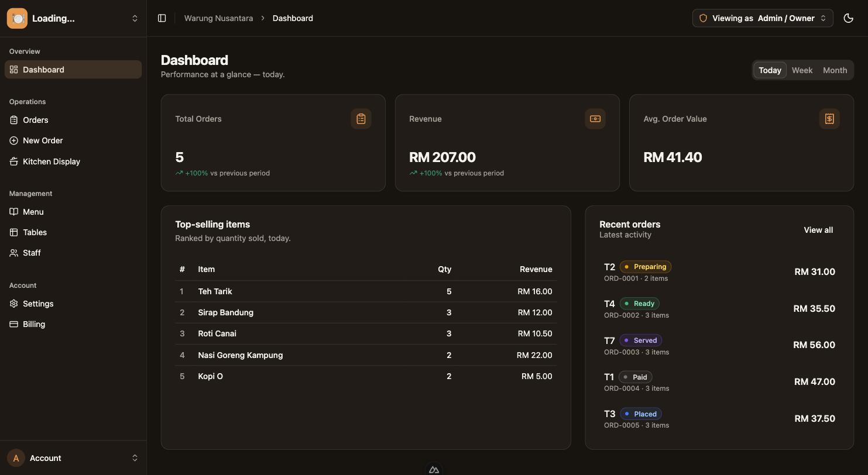
Task: Go to New Order in sidebar
Action: click(73, 140)
